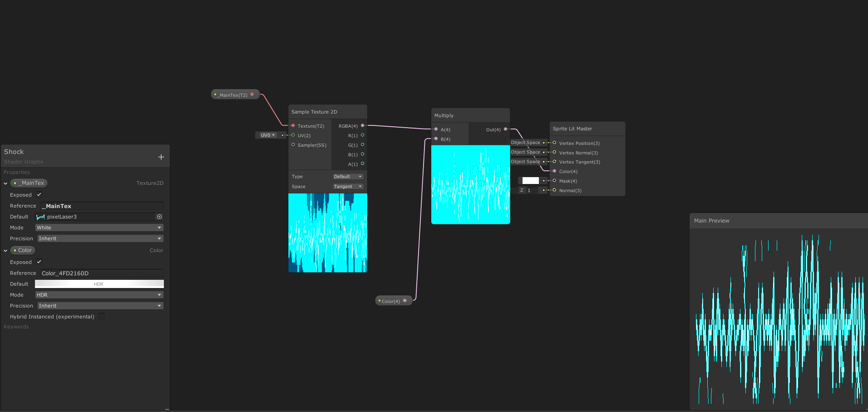Click the Vertex Position(3) port on Sprite Lit Master
This screenshot has height=412, width=868.
click(554, 143)
